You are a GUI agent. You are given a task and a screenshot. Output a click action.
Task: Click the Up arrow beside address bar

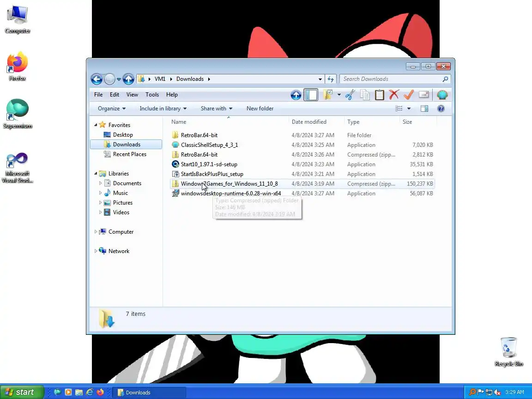point(128,79)
